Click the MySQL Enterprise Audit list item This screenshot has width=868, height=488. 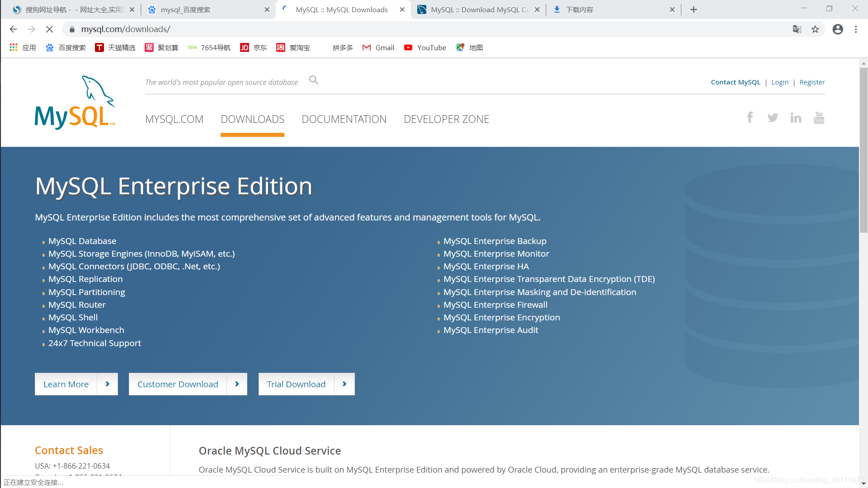pos(491,330)
